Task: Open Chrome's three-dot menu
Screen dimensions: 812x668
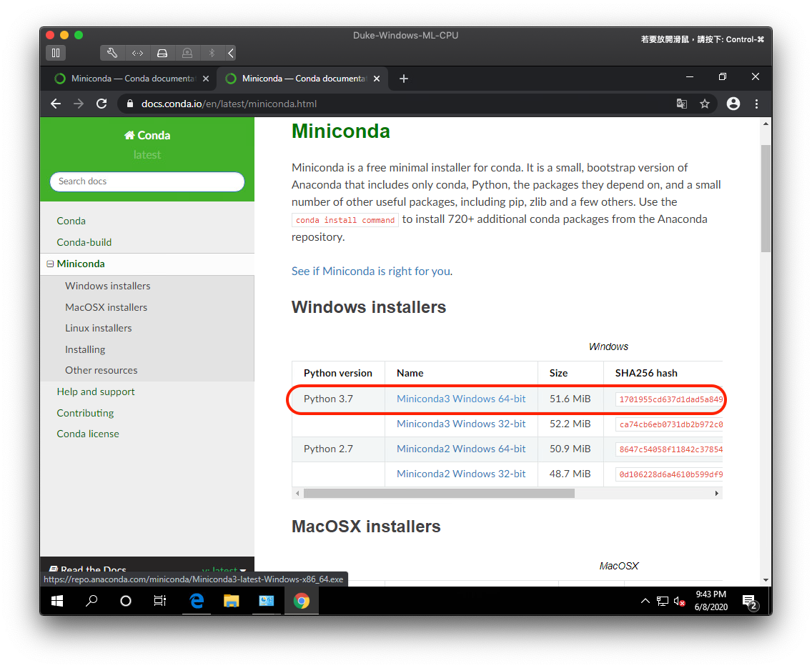Action: (756, 104)
